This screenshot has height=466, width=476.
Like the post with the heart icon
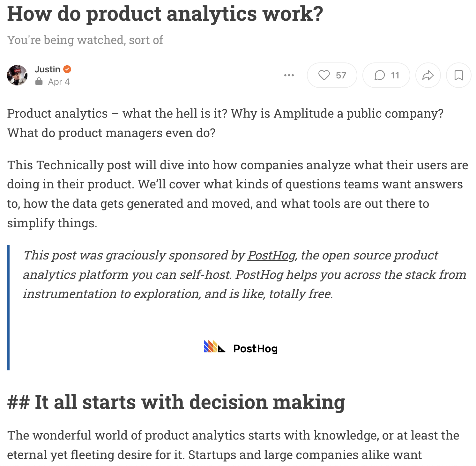pos(324,75)
